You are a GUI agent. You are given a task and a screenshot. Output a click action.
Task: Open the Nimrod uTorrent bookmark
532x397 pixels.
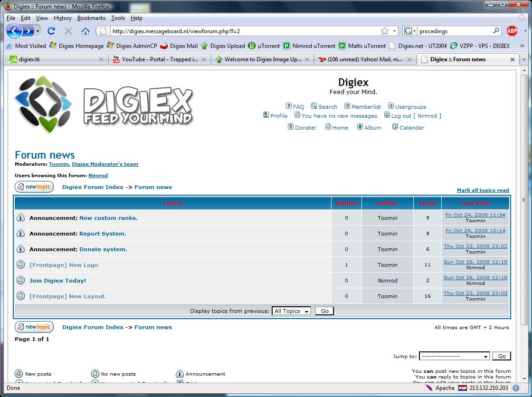(x=309, y=46)
